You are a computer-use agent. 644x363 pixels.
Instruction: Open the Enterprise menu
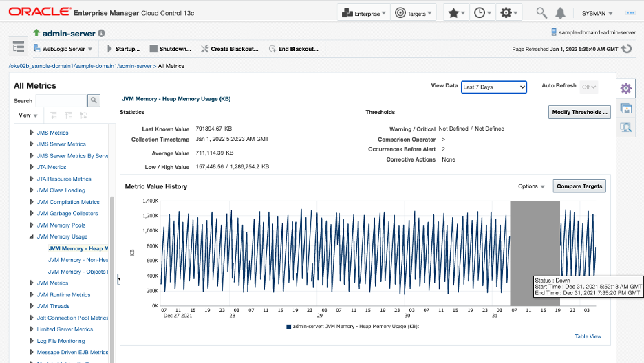coord(363,13)
